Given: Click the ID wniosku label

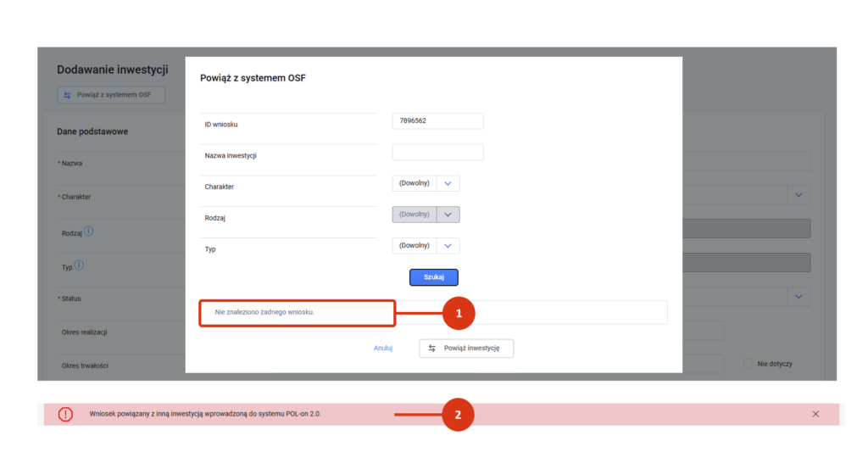Looking at the screenshot, I should click(x=221, y=125).
